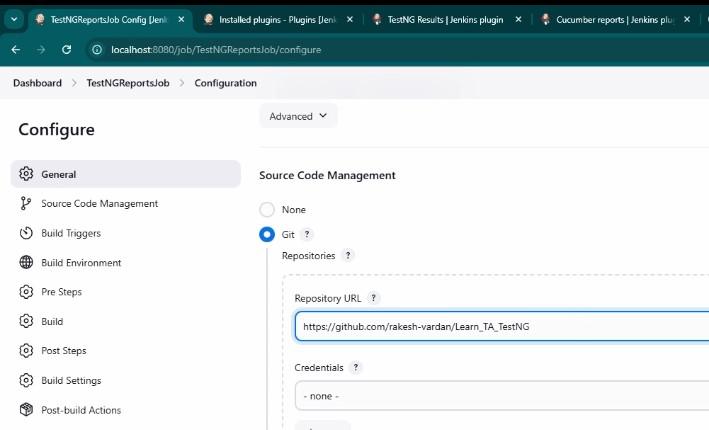Image resolution: width=709 pixels, height=430 pixels.
Task: Click inside the Repository URL field
Action: (x=502, y=326)
